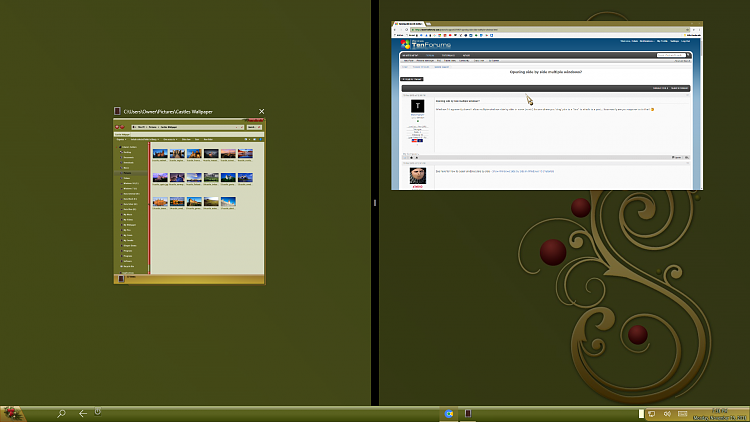Click the Chrome taskbar icon
750x422 pixels.
tap(449, 414)
